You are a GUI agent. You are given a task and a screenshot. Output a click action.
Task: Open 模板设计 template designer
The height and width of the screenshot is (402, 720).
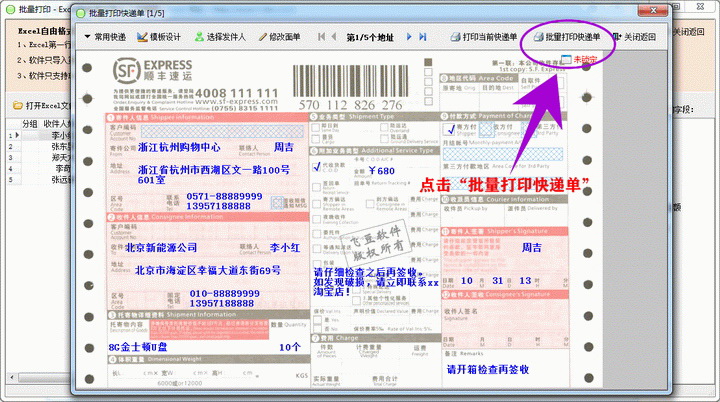(159, 37)
